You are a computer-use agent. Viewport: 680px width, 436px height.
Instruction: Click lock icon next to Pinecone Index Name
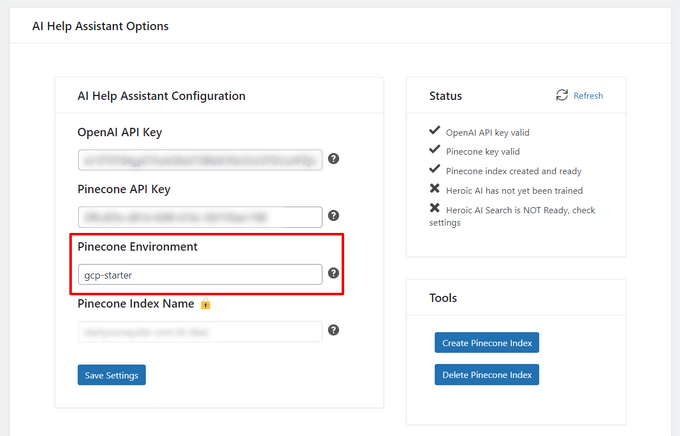pos(205,303)
